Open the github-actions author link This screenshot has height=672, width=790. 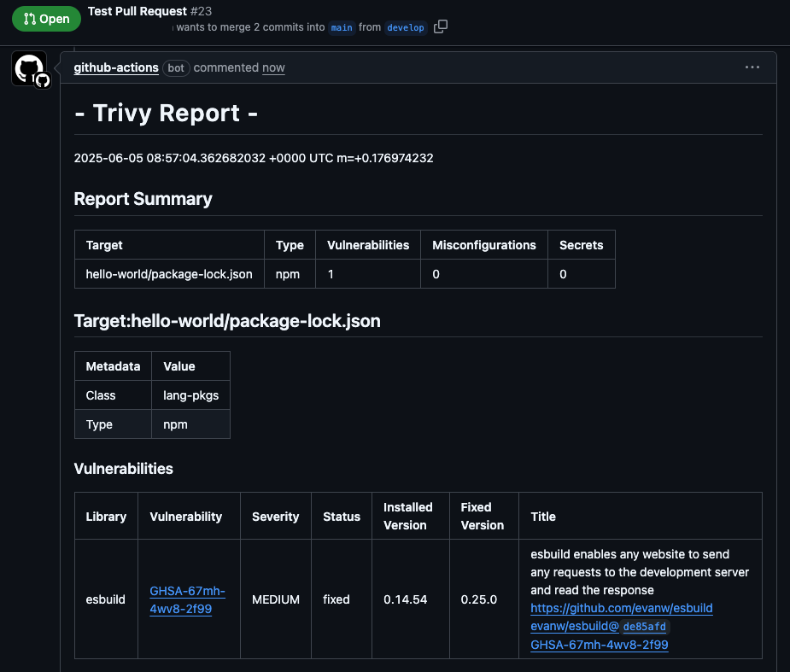pyautogui.click(x=116, y=67)
